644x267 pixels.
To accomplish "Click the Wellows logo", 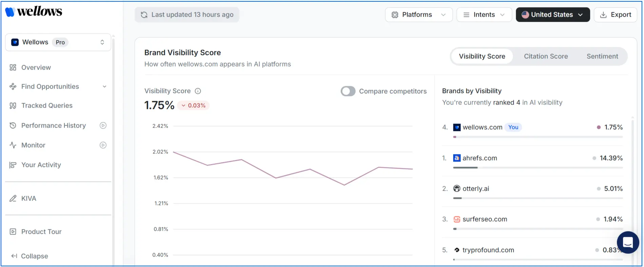I will point(34,12).
